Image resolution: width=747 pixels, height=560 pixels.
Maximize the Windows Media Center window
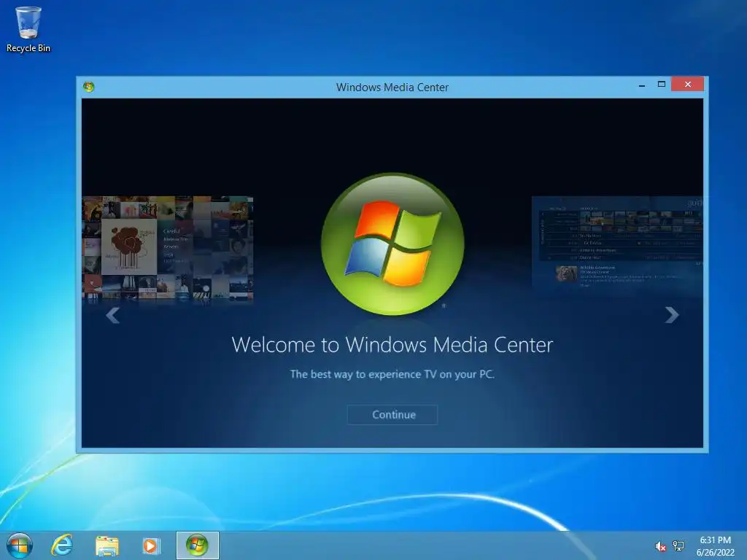(661, 85)
